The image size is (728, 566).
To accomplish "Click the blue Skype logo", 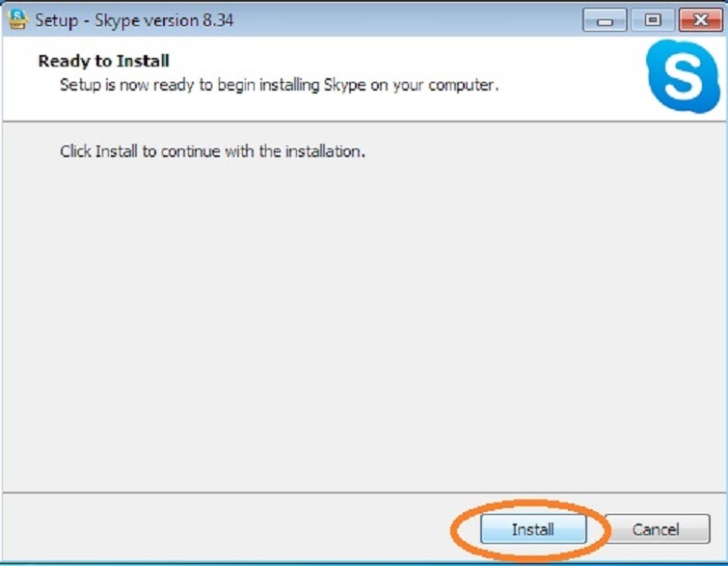I will pos(683,79).
